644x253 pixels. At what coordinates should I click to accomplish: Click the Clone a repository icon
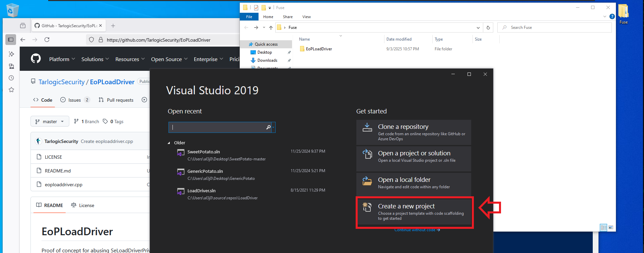(x=367, y=127)
